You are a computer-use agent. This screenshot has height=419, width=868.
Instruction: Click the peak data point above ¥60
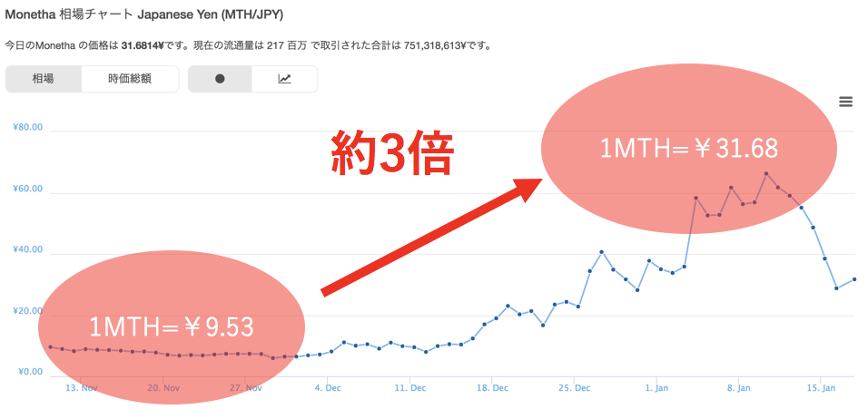pyautogui.click(x=766, y=173)
